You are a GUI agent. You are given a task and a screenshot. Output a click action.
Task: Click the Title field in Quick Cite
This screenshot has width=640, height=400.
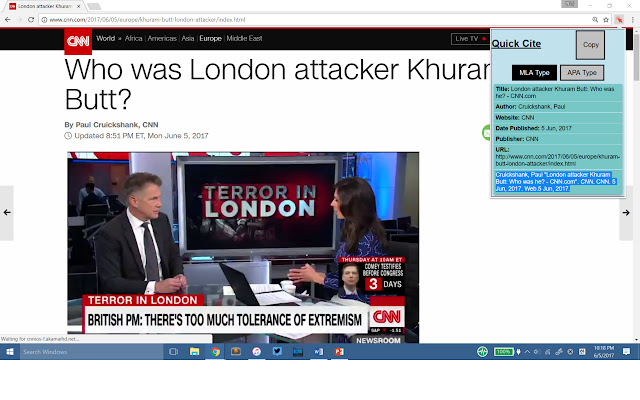(x=558, y=92)
